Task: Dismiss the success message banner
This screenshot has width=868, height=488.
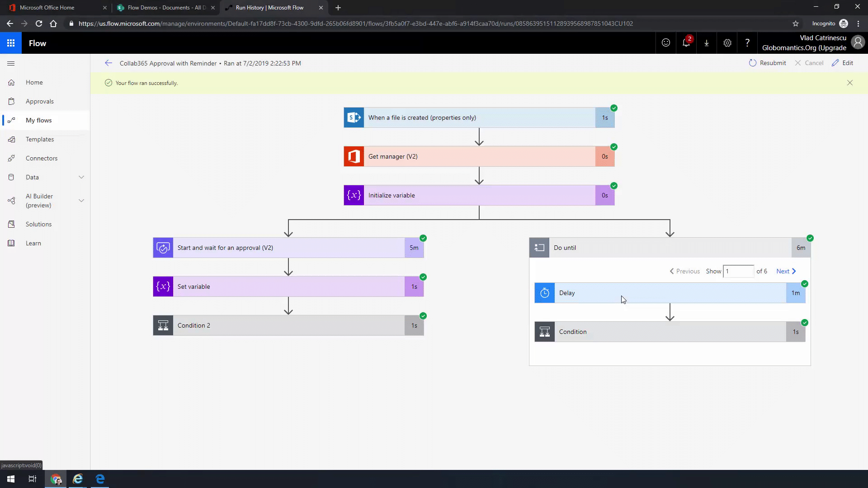Action: pos(850,83)
